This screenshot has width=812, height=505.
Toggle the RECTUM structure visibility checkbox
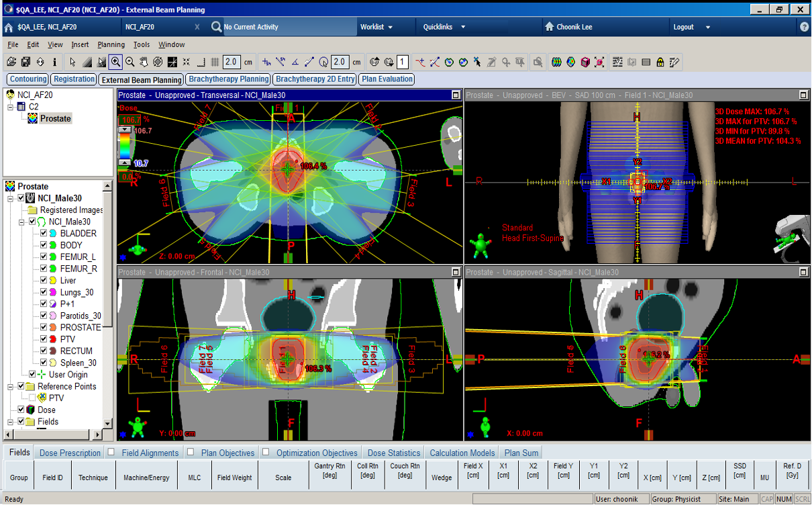point(44,351)
